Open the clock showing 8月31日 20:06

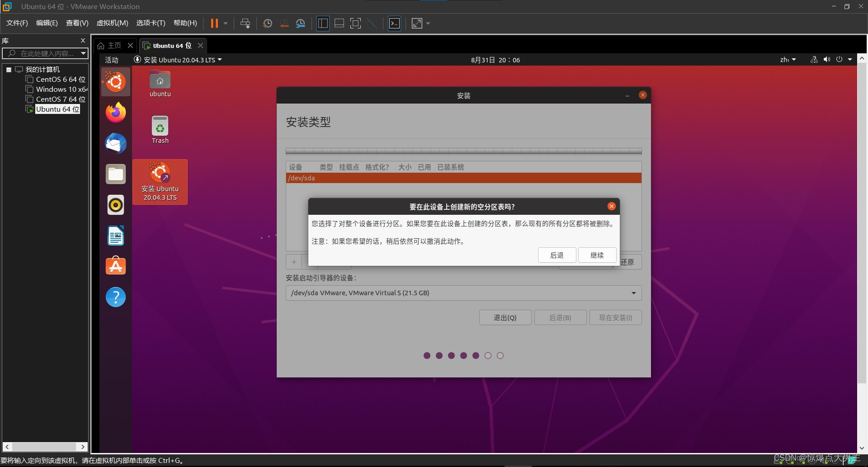click(x=495, y=60)
